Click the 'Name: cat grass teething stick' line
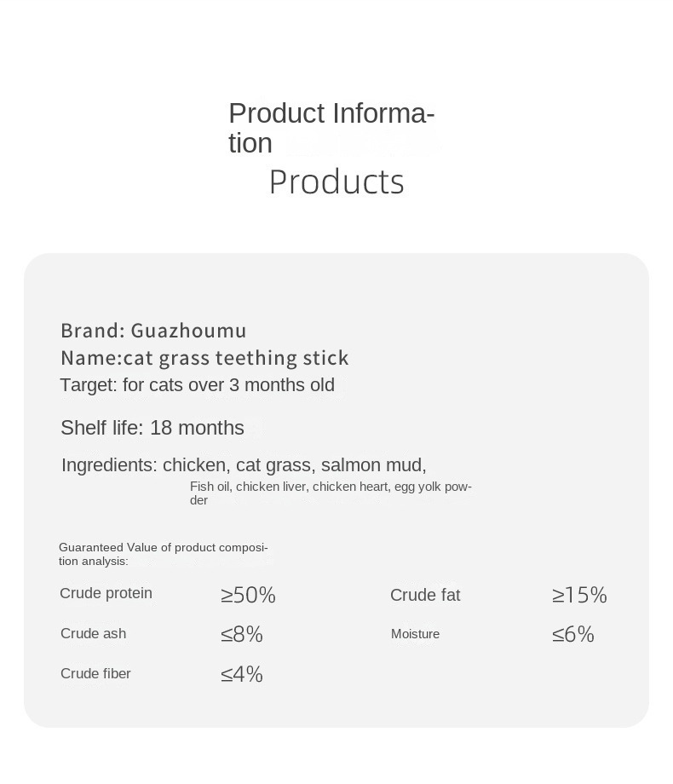This screenshot has width=673, height=784. point(204,358)
